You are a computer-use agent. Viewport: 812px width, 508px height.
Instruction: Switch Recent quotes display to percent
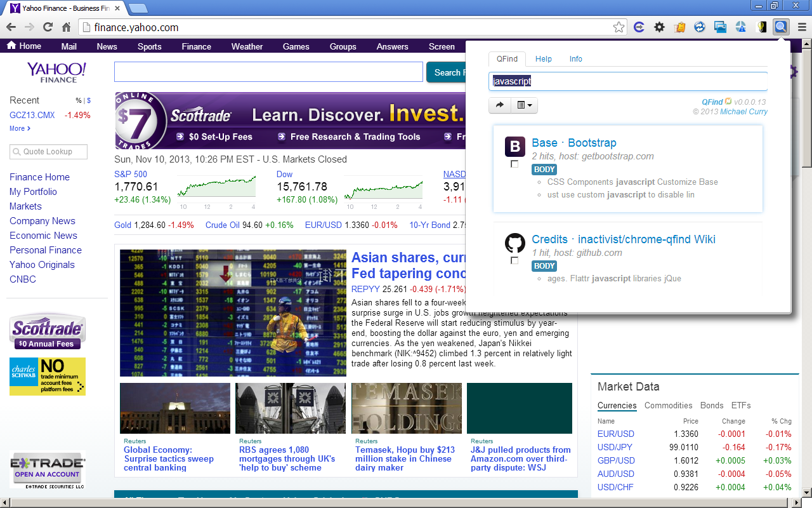(78, 100)
